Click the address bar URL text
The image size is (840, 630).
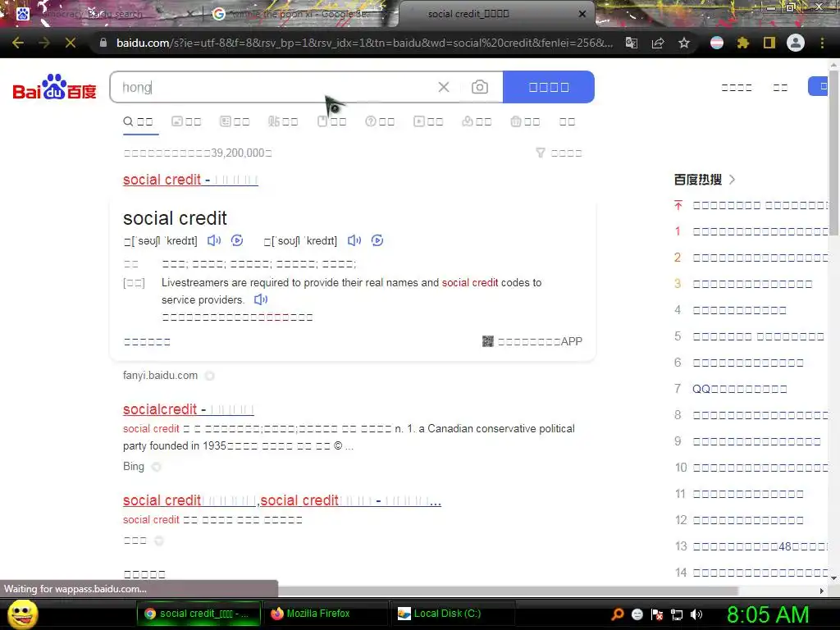click(x=364, y=43)
